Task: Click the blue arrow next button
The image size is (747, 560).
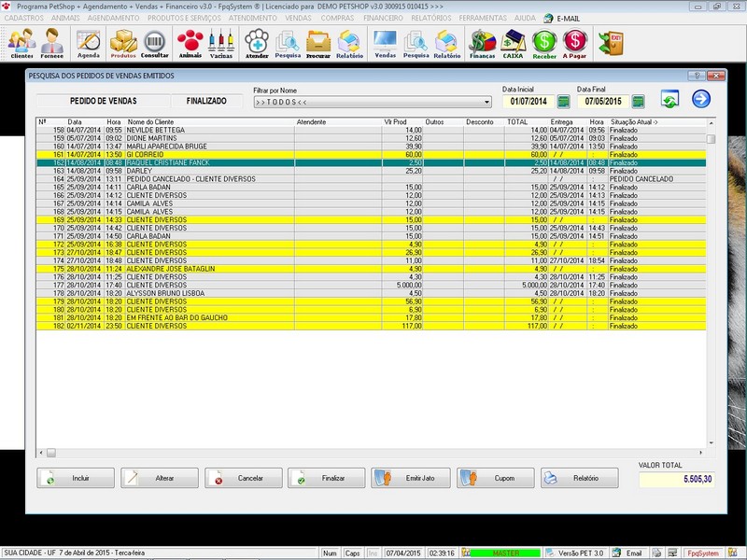Action: click(x=701, y=100)
